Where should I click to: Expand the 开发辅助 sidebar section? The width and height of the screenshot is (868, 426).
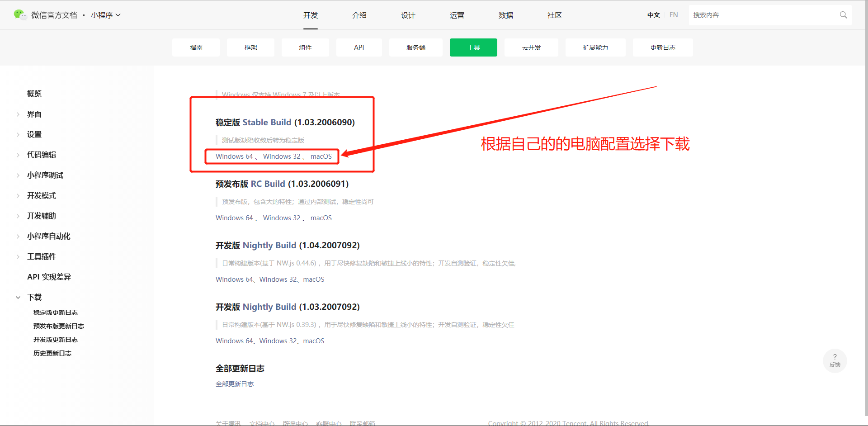18,216
